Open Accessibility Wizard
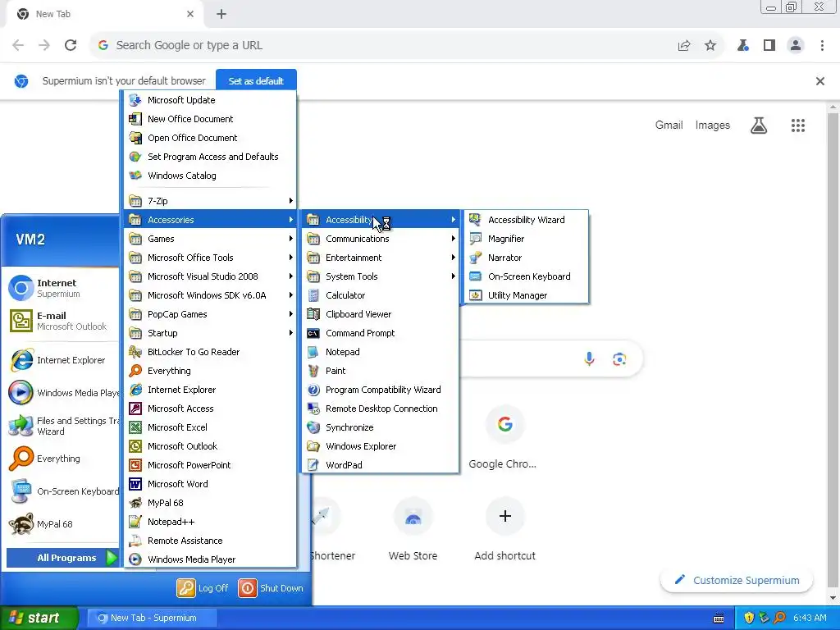 526,220
